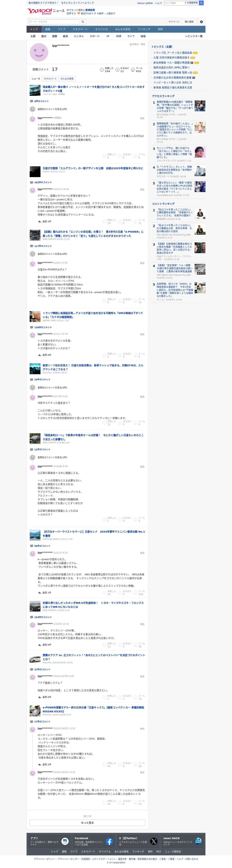Open プライバシーポリシー footer link

(44, 859)
